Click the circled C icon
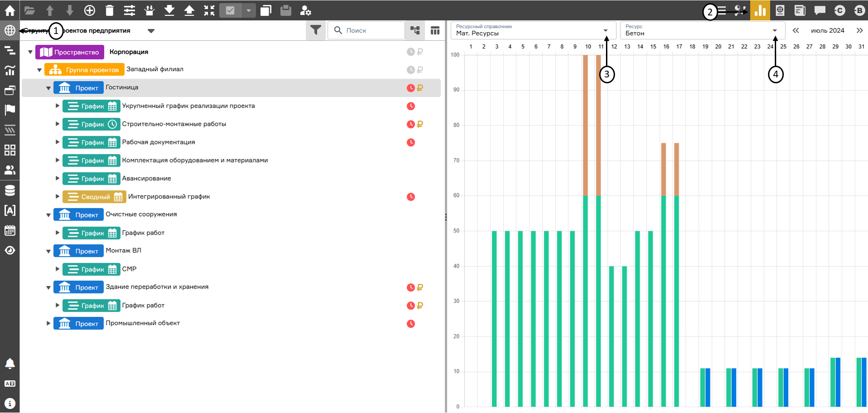The height and width of the screenshot is (413, 868). (x=840, y=10)
